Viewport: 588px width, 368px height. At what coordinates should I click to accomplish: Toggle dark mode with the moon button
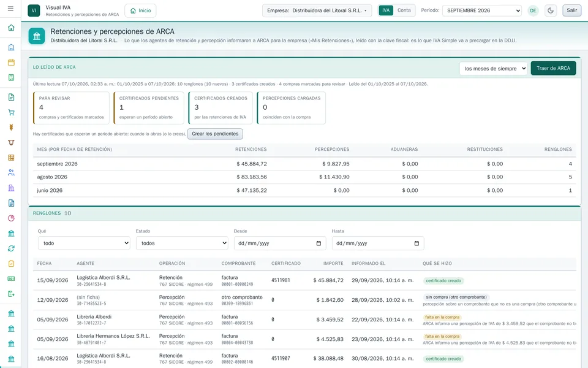551,10
